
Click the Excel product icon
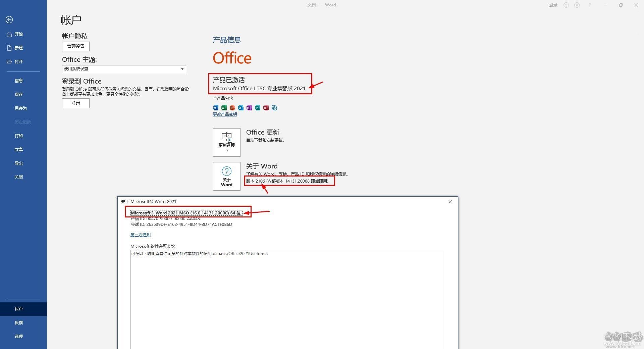tap(224, 108)
